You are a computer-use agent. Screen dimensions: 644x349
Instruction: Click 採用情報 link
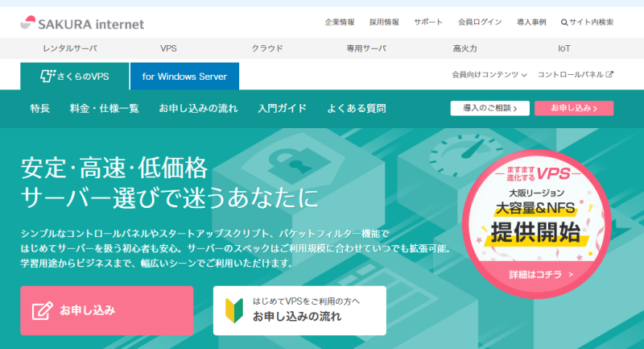click(x=384, y=23)
